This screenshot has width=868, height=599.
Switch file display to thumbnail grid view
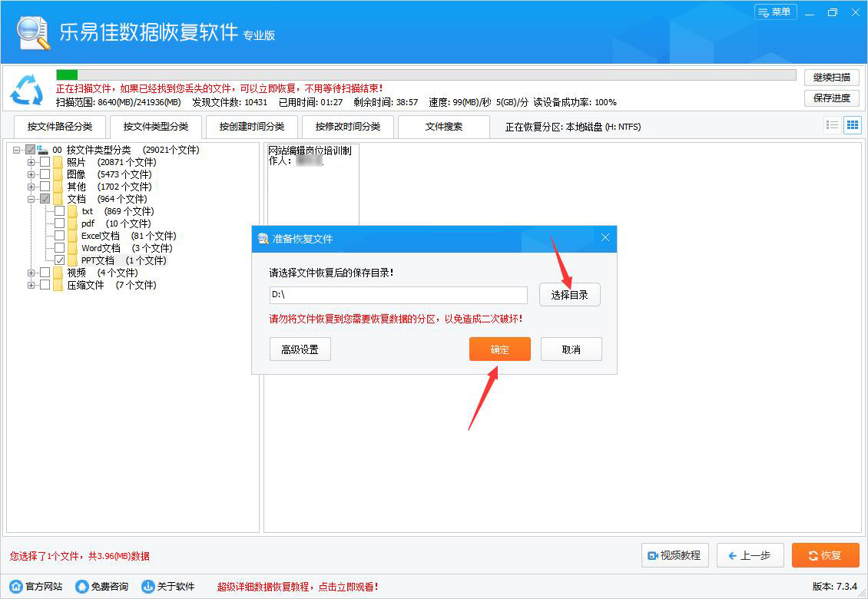coord(852,124)
